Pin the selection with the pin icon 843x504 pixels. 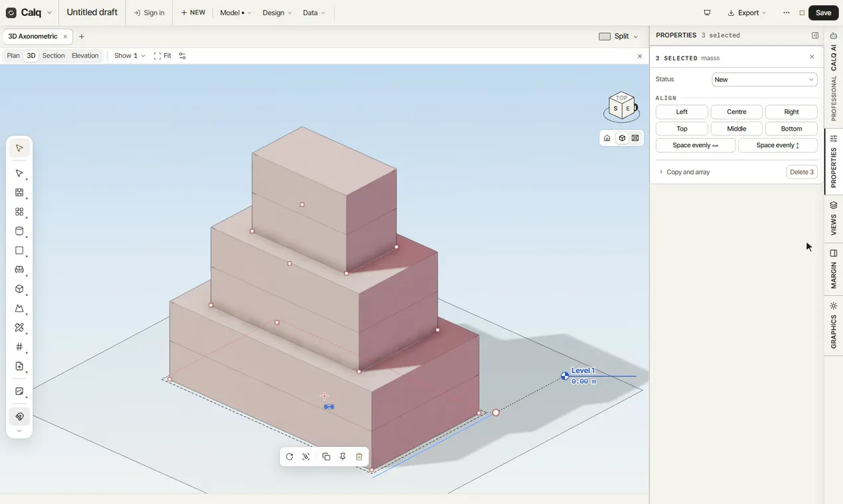coord(343,457)
